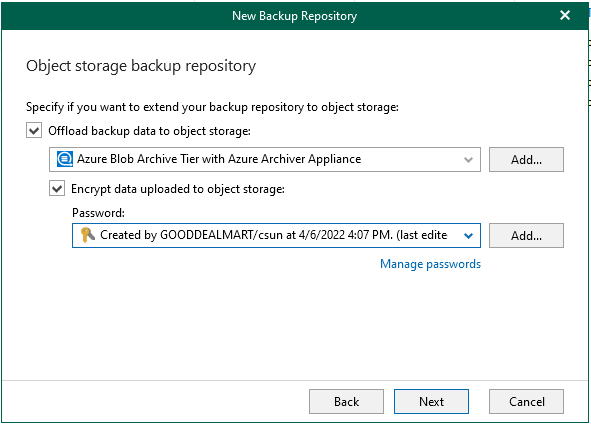The width and height of the screenshot is (591, 425).
Task: Expand the object storage repository dropdown arrow
Action: click(468, 160)
